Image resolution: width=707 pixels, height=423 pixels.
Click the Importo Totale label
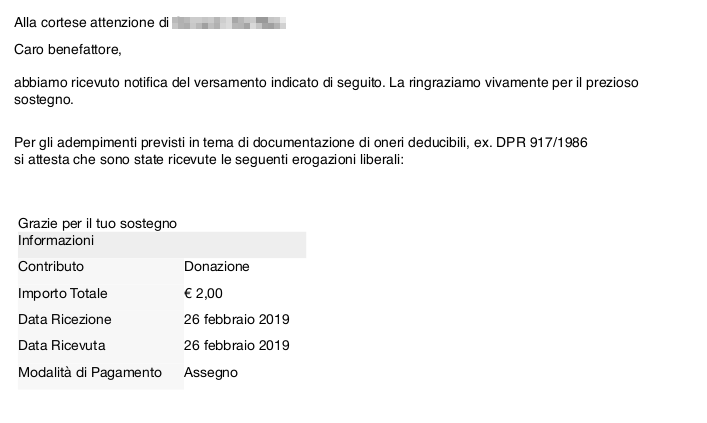tap(63, 294)
